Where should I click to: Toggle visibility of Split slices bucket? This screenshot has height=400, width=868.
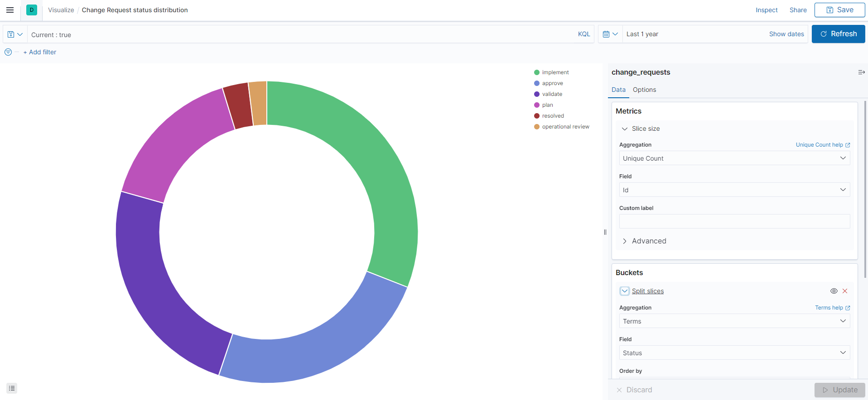tap(834, 291)
